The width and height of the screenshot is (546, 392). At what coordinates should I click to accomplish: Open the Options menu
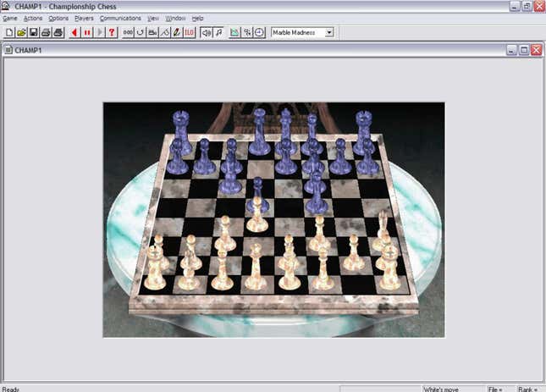(x=58, y=19)
